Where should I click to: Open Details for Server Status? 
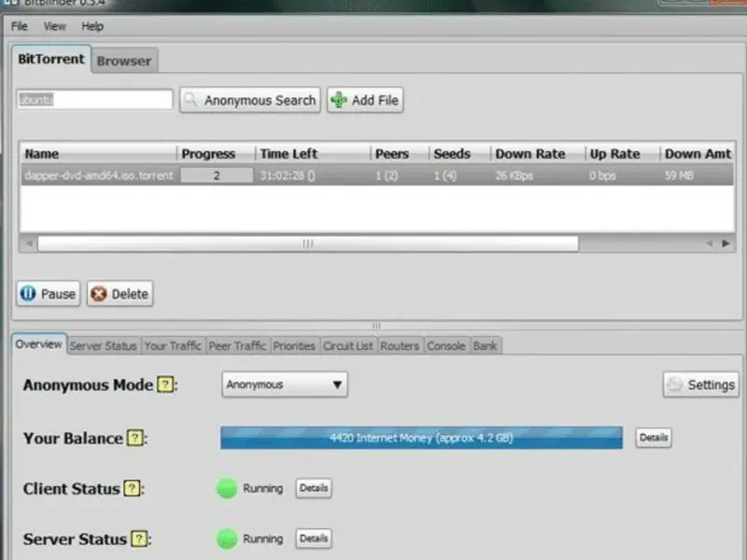click(314, 539)
